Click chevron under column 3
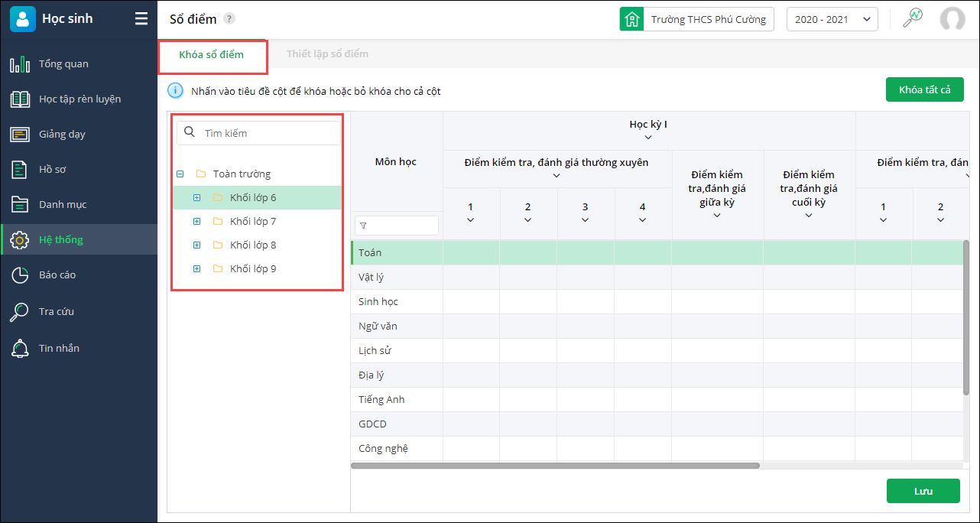 586,220
